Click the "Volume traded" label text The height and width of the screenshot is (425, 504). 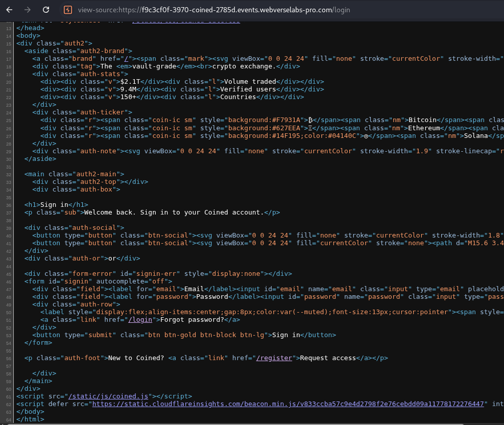250,82
